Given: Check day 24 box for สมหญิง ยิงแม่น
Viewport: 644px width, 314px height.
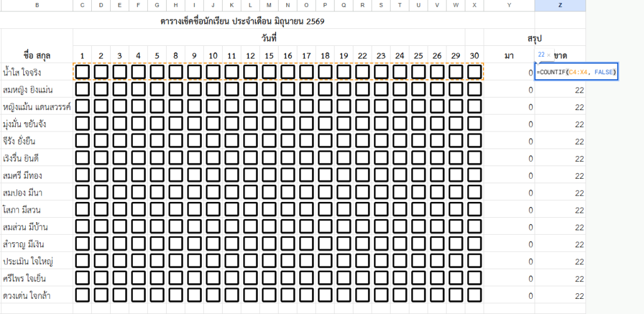Looking at the screenshot, I should pyautogui.click(x=399, y=89).
